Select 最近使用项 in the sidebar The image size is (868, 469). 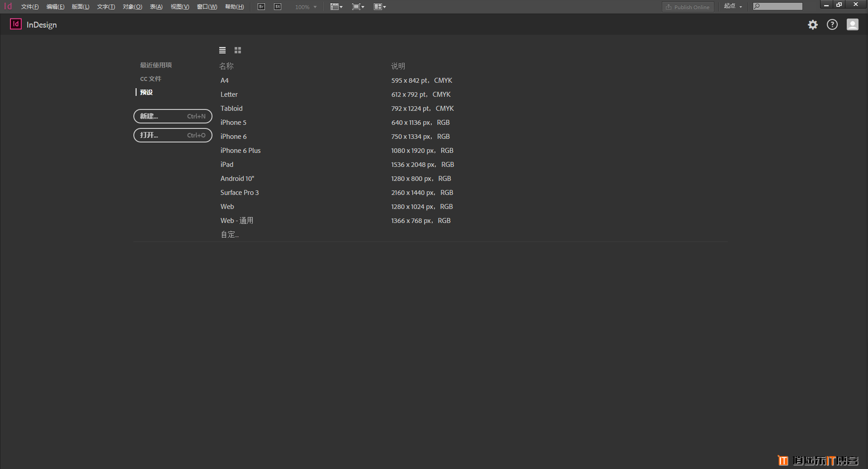(156, 65)
